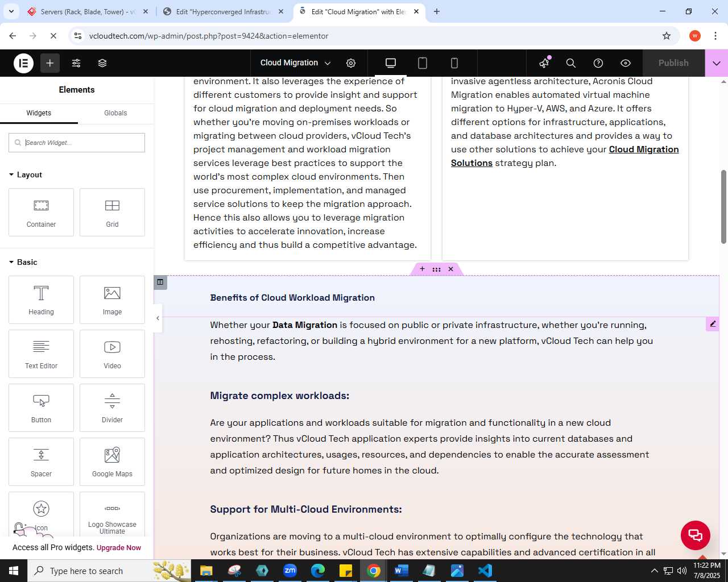Go back in browser history
728x582 pixels.
coord(13,36)
